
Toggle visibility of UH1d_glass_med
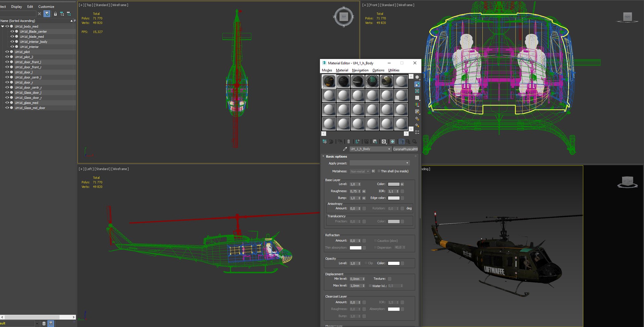(7, 103)
